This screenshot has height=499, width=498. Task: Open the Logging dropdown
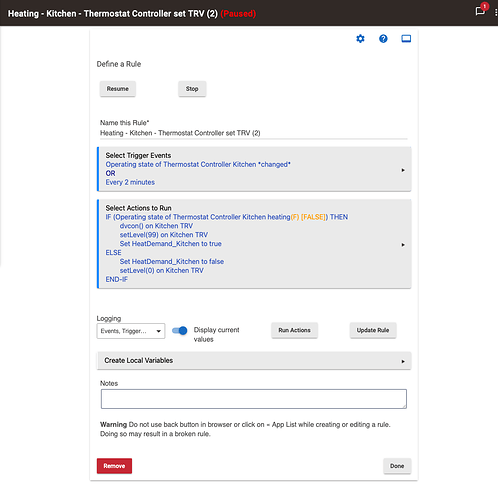point(131,331)
